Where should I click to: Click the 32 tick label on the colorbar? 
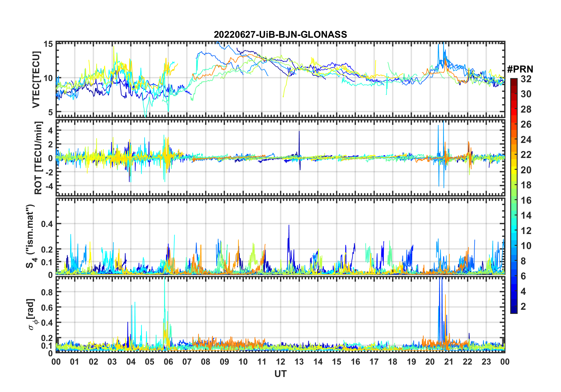526,79
